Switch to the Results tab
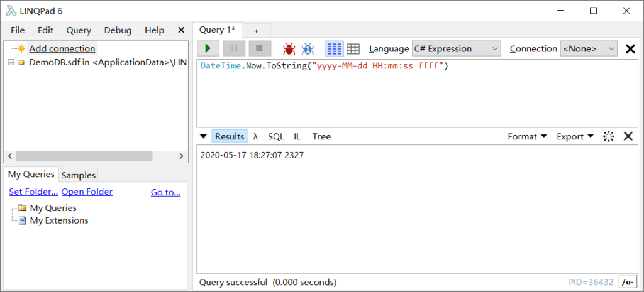The width and height of the screenshot is (644, 292). pos(230,136)
